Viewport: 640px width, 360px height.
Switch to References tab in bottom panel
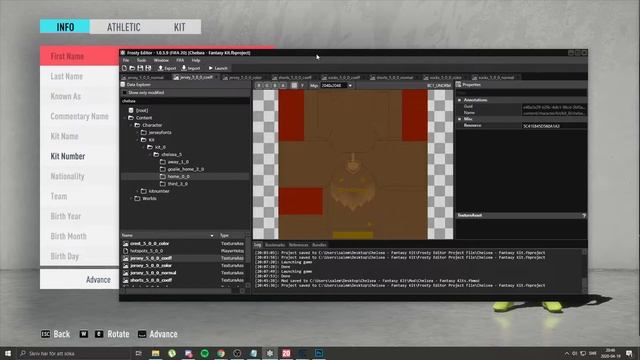pos(298,245)
